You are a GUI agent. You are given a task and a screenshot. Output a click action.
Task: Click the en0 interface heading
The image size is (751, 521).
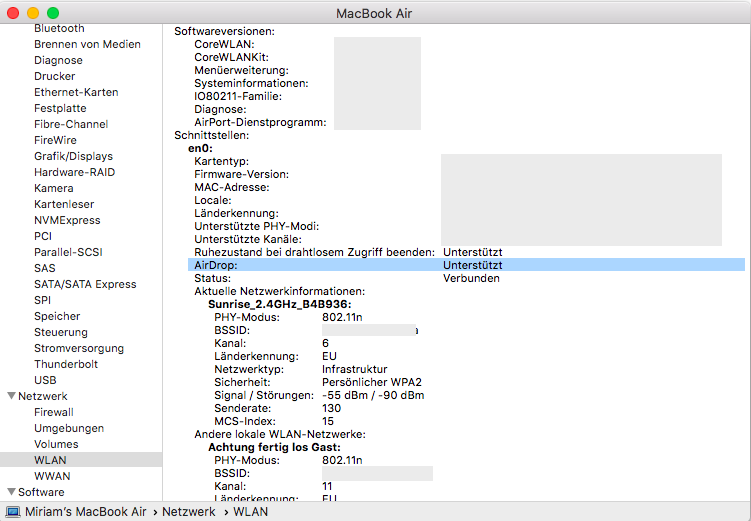(x=200, y=148)
